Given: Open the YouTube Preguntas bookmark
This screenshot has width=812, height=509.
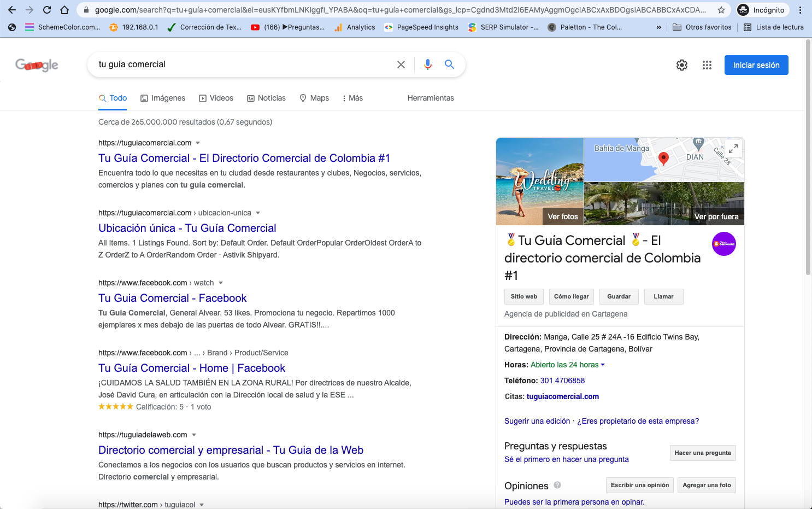Looking at the screenshot, I should point(287,27).
